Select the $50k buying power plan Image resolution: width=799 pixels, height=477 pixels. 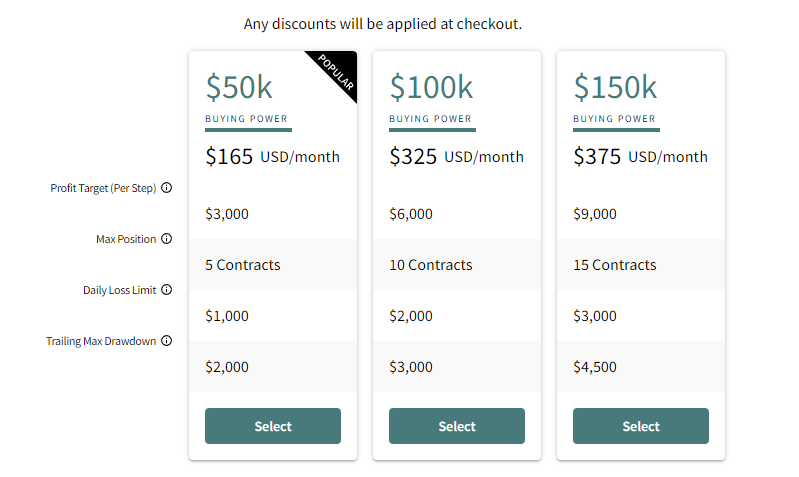(272, 426)
